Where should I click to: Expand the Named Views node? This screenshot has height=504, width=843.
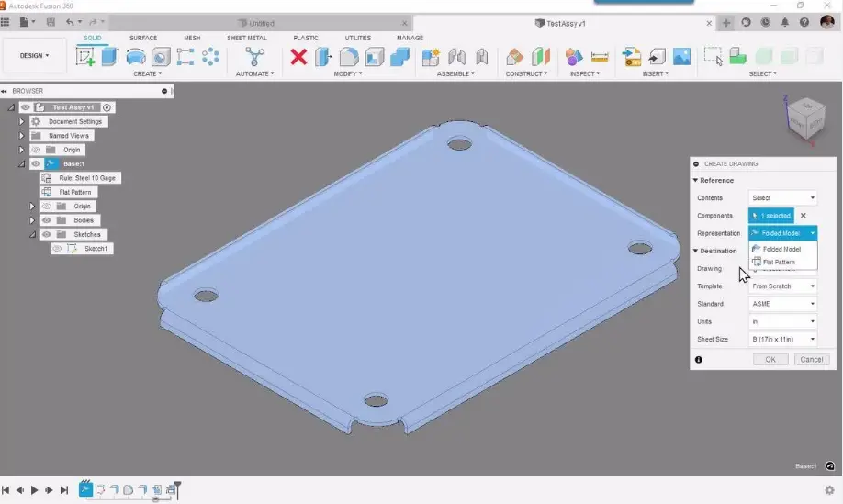(x=21, y=135)
